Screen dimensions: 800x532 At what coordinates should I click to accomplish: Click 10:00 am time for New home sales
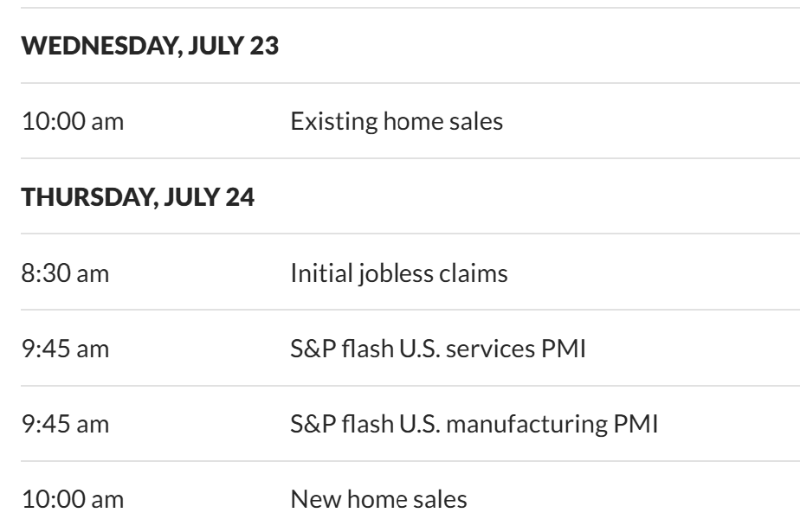(x=72, y=499)
